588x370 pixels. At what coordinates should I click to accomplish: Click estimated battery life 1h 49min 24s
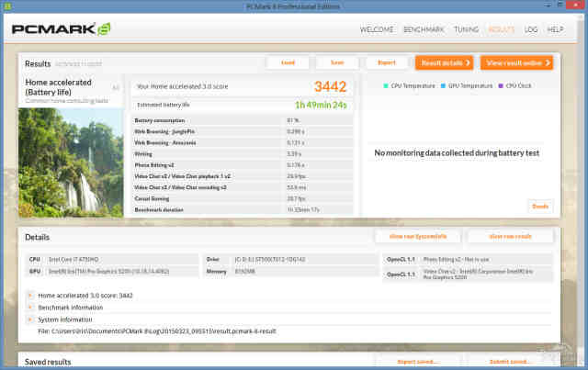click(x=321, y=105)
